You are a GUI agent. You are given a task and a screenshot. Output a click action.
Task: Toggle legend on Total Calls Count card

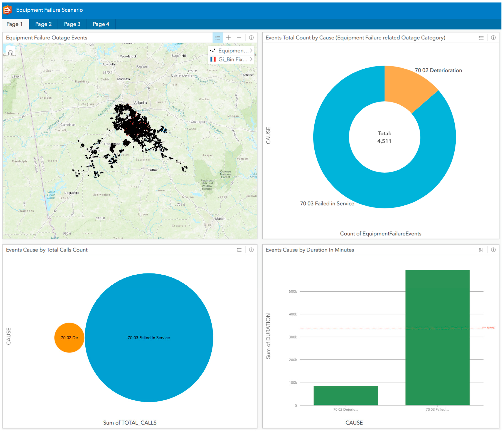pos(239,250)
